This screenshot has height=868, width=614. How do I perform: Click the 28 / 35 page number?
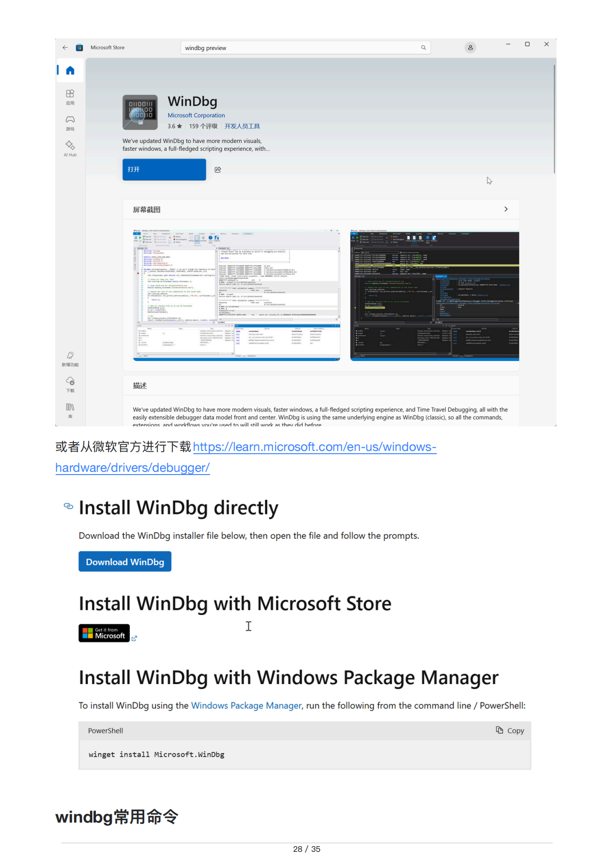pos(307,849)
